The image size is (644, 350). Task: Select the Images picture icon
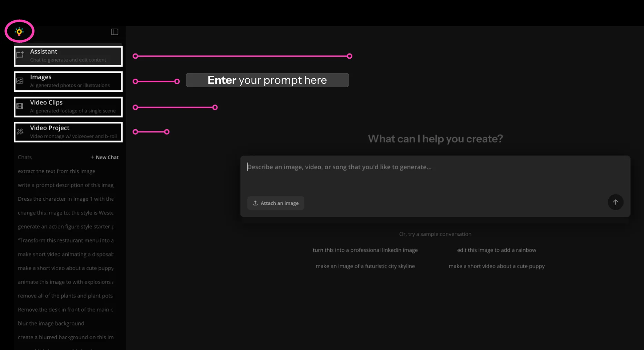[x=20, y=81]
